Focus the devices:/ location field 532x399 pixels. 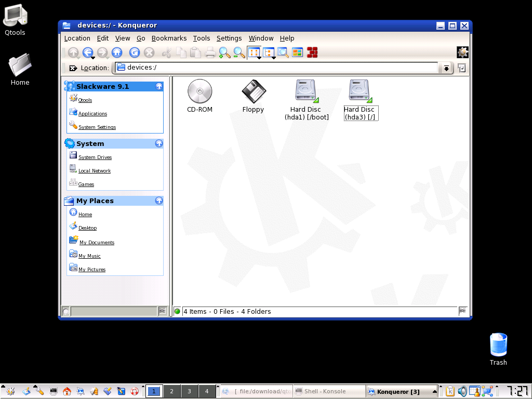click(276, 68)
